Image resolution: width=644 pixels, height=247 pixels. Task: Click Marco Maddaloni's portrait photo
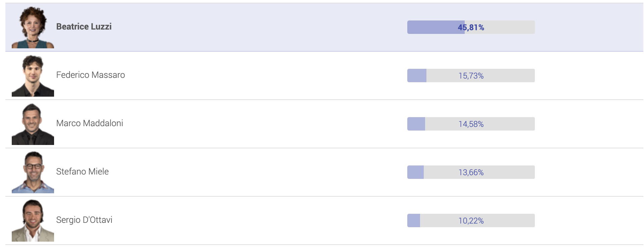33,124
